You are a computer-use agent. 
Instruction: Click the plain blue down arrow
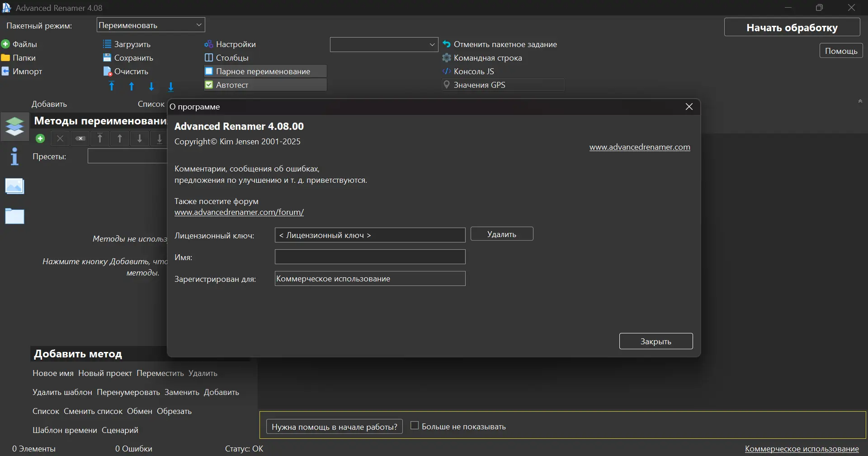pyautogui.click(x=151, y=86)
